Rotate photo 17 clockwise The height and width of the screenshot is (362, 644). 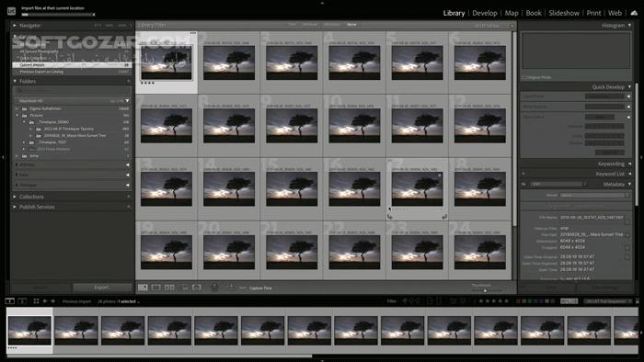[444, 217]
